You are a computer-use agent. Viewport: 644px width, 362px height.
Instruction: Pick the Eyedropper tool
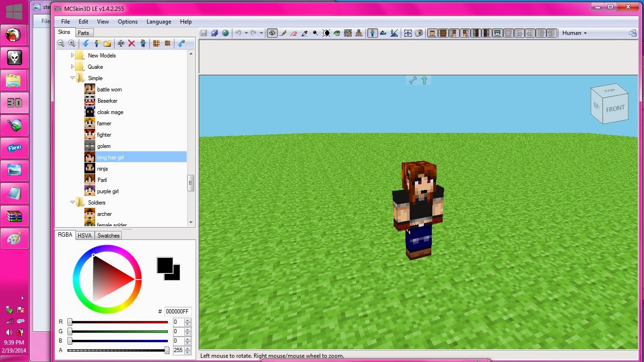point(305,33)
